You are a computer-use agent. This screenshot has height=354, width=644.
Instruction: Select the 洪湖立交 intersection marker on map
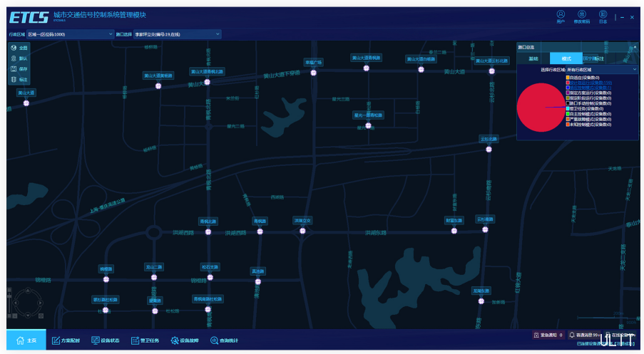coord(303,231)
